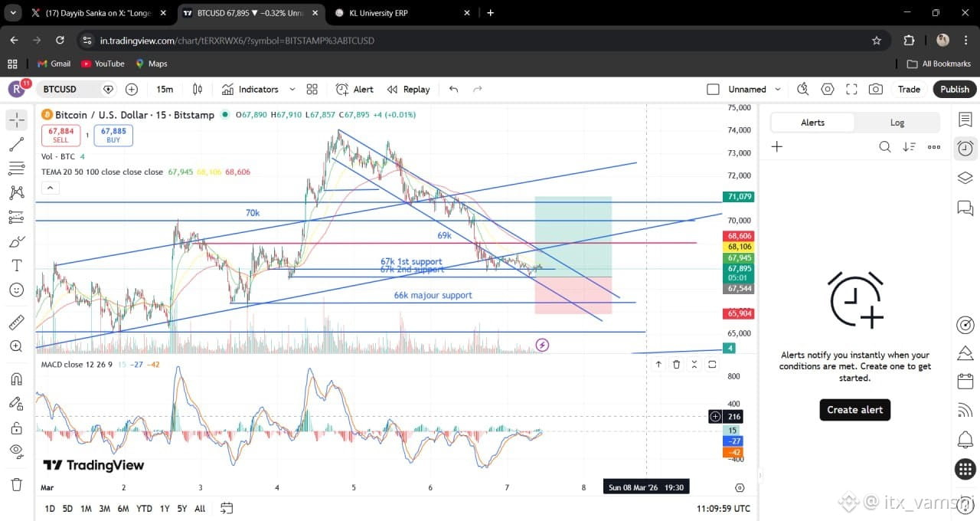Open the 11:09:59 UTC timezone menu
980x521 pixels.
tap(724, 508)
